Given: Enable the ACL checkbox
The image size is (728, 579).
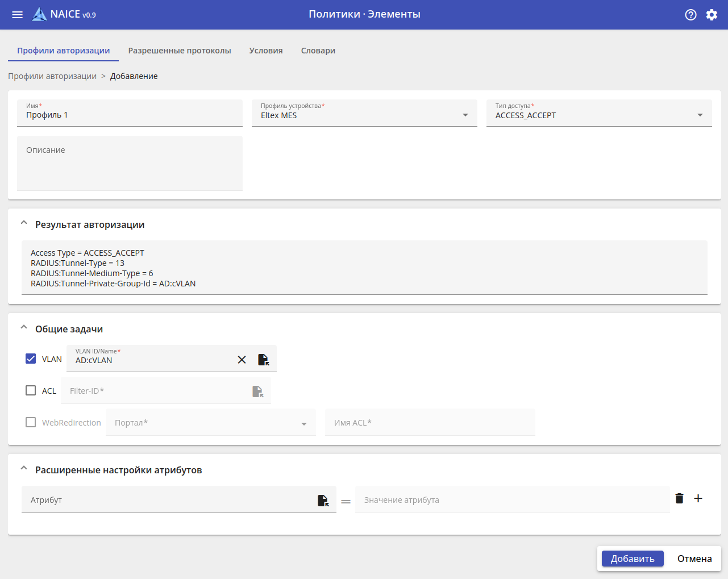Looking at the screenshot, I should [x=31, y=390].
